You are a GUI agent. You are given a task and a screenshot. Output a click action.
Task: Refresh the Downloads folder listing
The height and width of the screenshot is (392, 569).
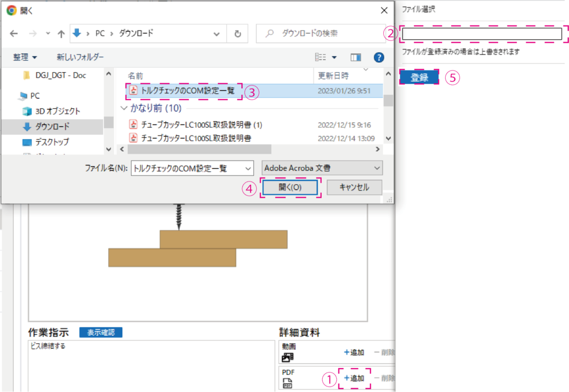coord(238,33)
